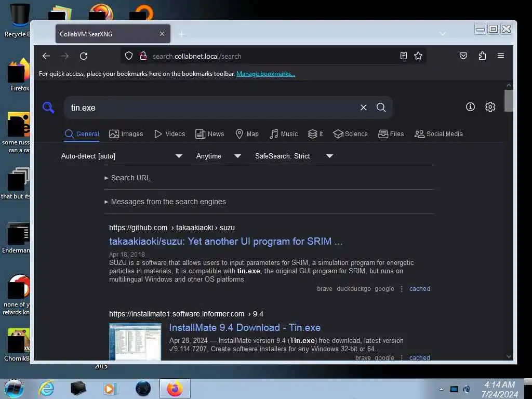The width and height of the screenshot is (532, 399).
Task: Switch to the Images category
Action: point(126,134)
